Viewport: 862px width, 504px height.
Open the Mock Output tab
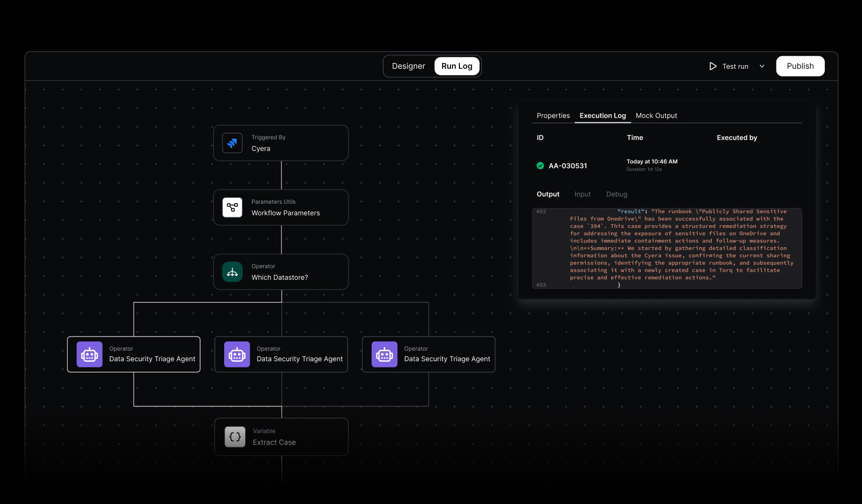pyautogui.click(x=656, y=115)
